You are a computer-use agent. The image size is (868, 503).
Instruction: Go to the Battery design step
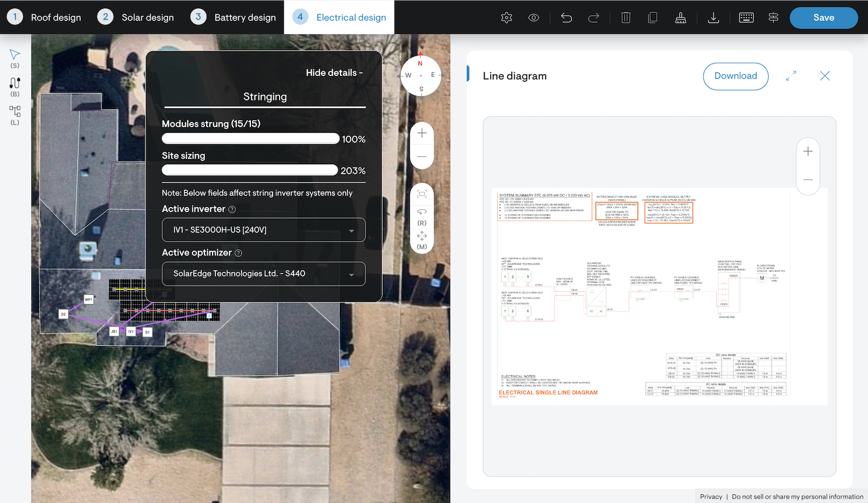(x=233, y=18)
